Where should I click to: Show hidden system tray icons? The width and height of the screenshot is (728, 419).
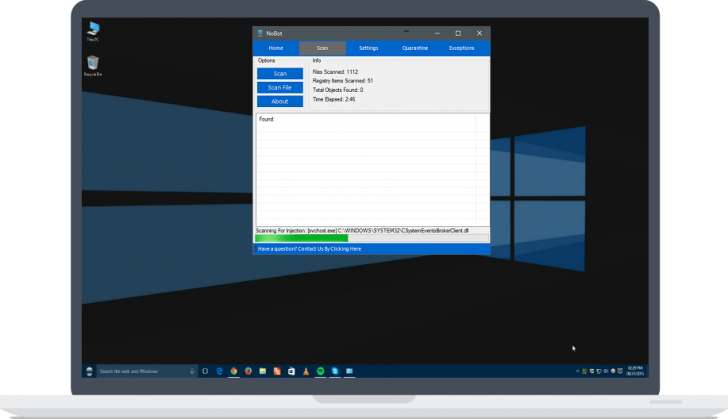578,371
